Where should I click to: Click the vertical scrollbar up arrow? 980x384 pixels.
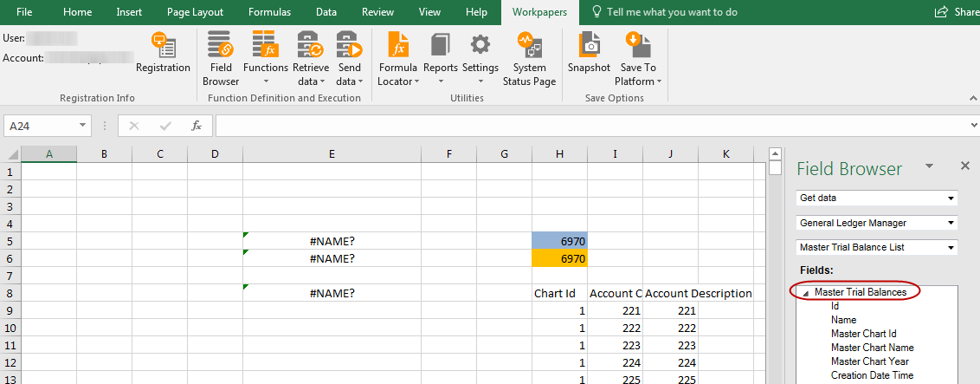(775, 153)
